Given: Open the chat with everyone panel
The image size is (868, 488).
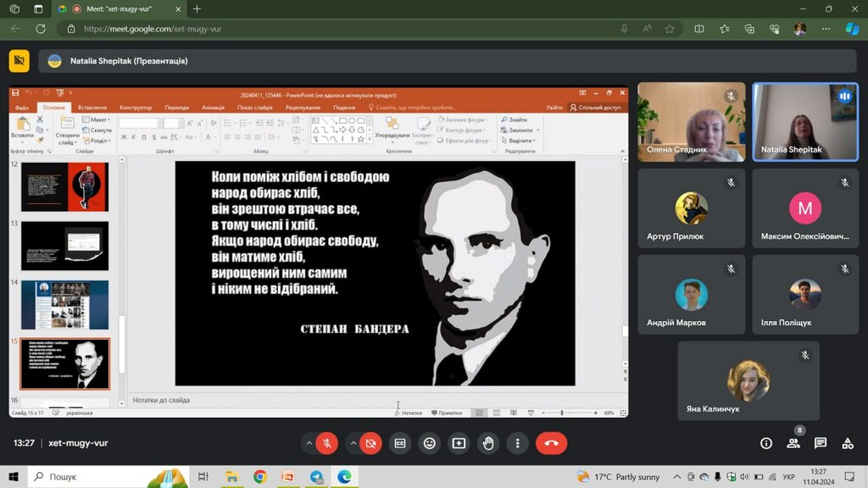Looking at the screenshot, I should coord(821,443).
